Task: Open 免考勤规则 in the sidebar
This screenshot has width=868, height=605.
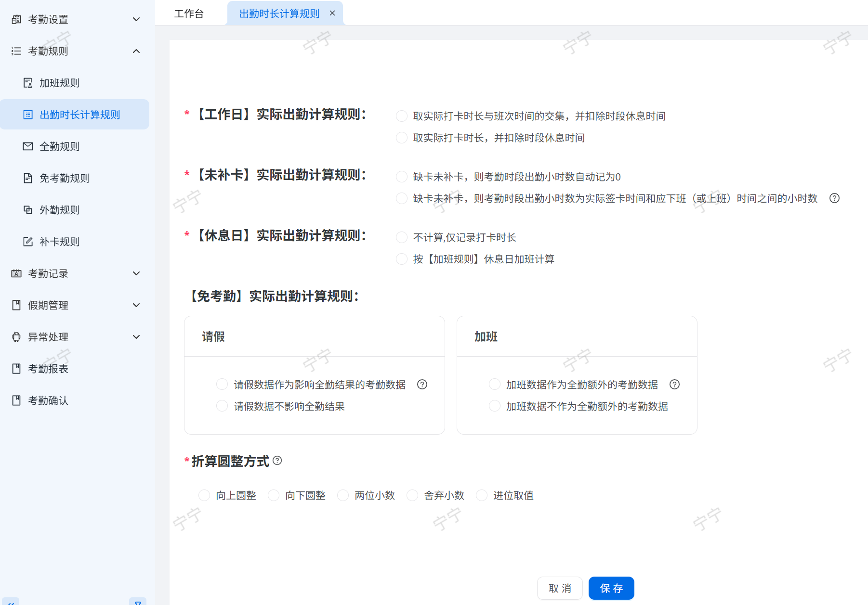Action: pyautogui.click(x=65, y=178)
